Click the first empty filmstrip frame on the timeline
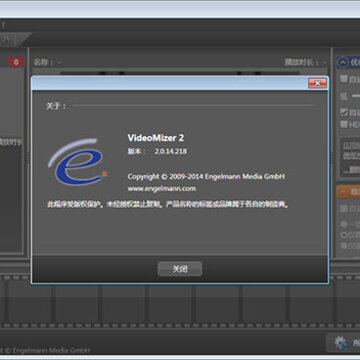360x360 pixels. click(29, 301)
